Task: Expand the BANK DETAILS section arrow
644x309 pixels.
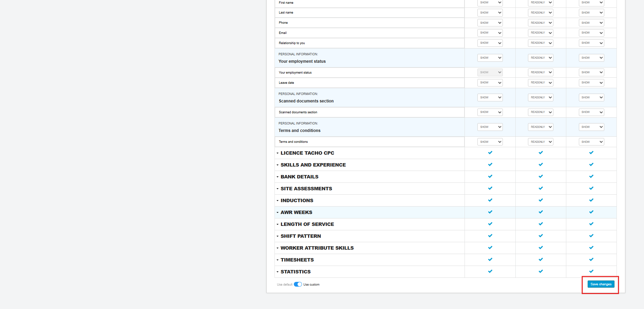Action: 278,177
